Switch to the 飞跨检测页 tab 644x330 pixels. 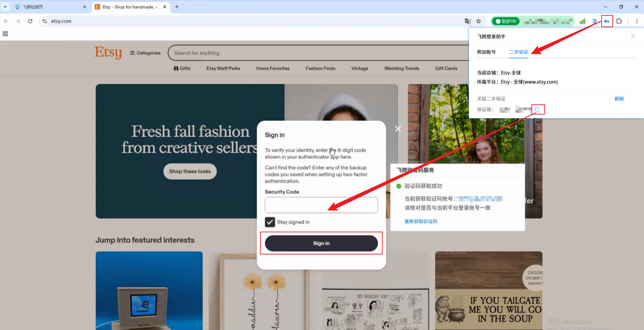(47, 7)
